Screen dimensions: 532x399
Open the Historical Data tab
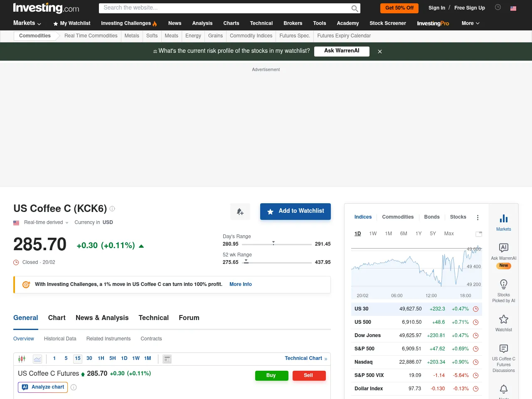click(x=60, y=339)
